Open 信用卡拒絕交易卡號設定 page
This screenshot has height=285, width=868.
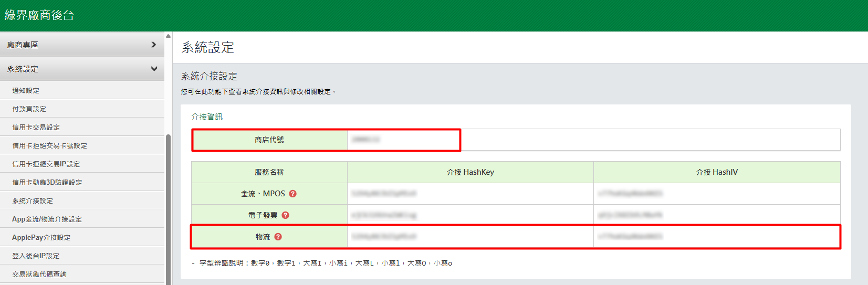(x=50, y=146)
